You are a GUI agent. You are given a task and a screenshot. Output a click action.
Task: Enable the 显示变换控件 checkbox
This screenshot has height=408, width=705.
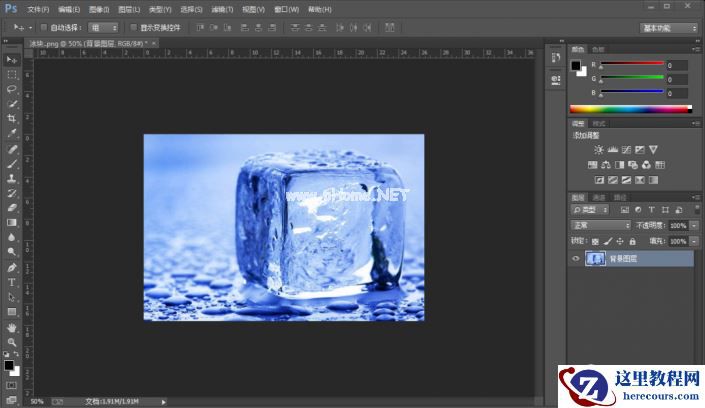[x=134, y=27]
